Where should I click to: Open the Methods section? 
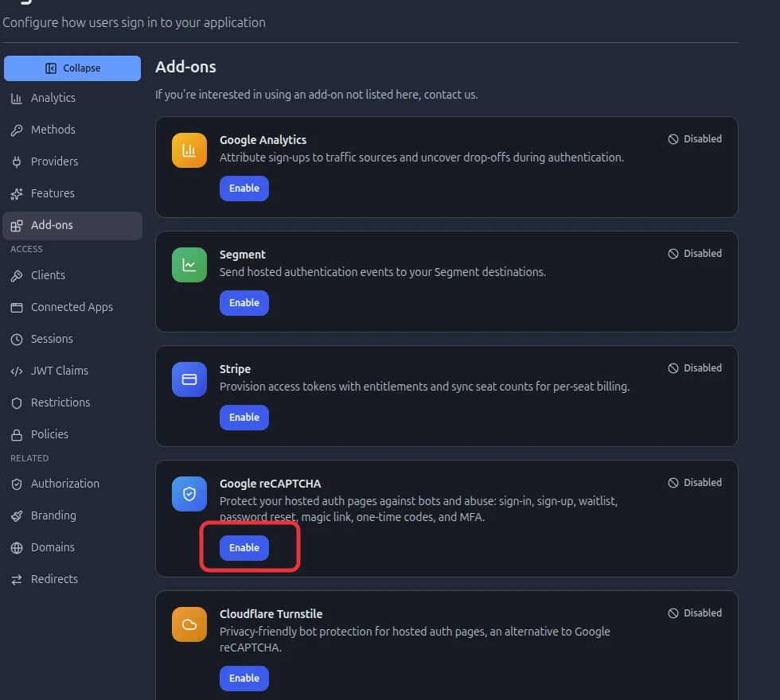(x=72, y=130)
